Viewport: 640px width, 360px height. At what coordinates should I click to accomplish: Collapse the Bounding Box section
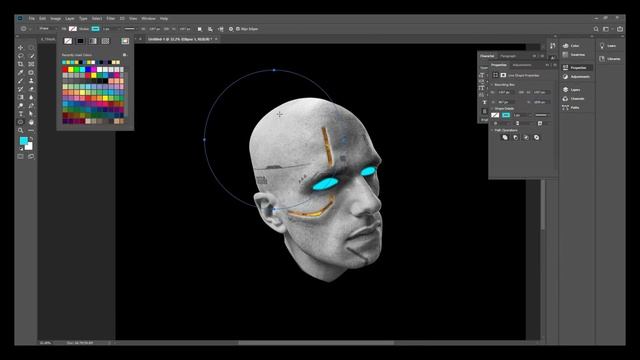pyautogui.click(x=492, y=85)
